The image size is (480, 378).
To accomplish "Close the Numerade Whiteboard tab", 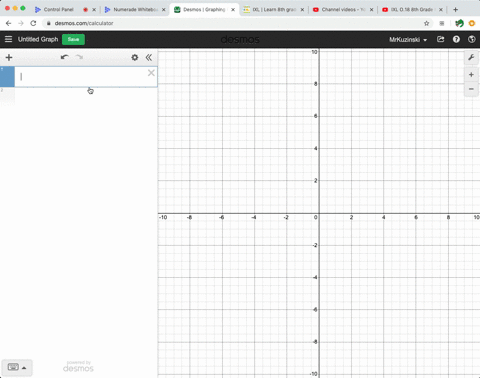I will tap(164, 10).
